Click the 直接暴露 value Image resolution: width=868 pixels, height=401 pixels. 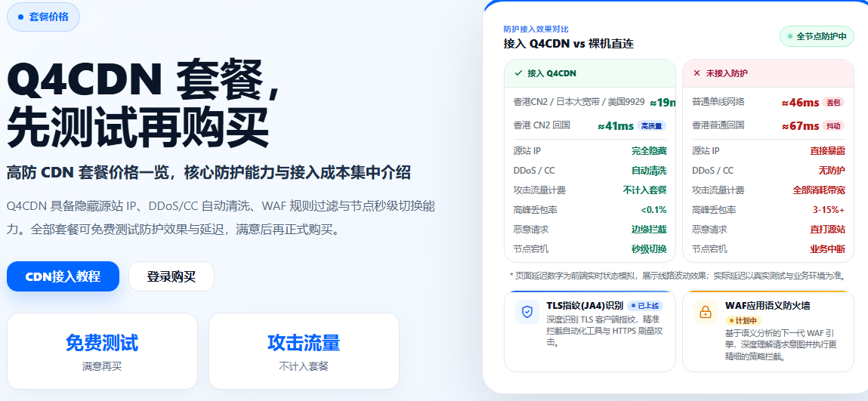click(828, 150)
